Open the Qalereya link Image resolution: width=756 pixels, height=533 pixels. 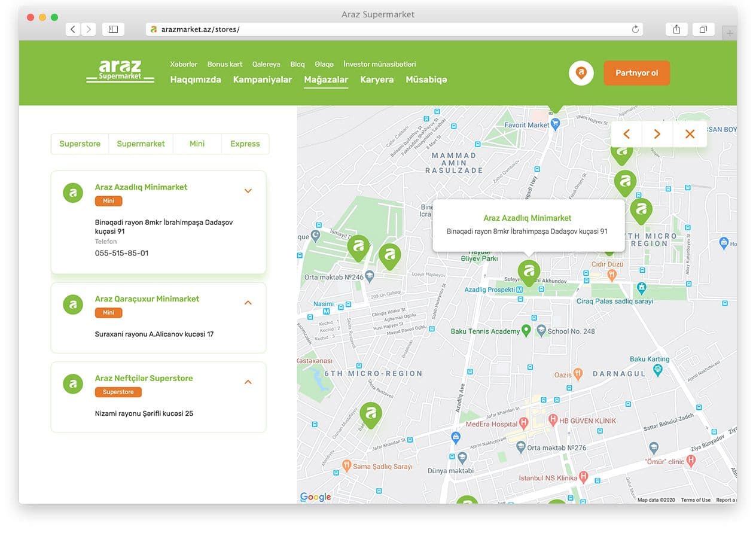[266, 64]
